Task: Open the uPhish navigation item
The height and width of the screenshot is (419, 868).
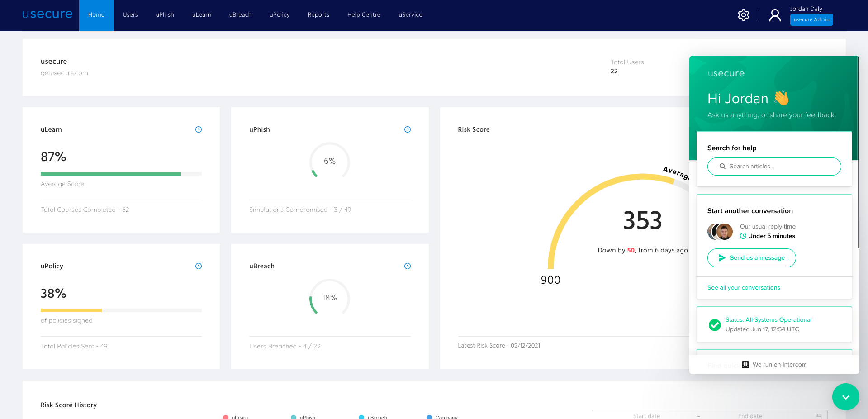Action: pyautogui.click(x=165, y=15)
